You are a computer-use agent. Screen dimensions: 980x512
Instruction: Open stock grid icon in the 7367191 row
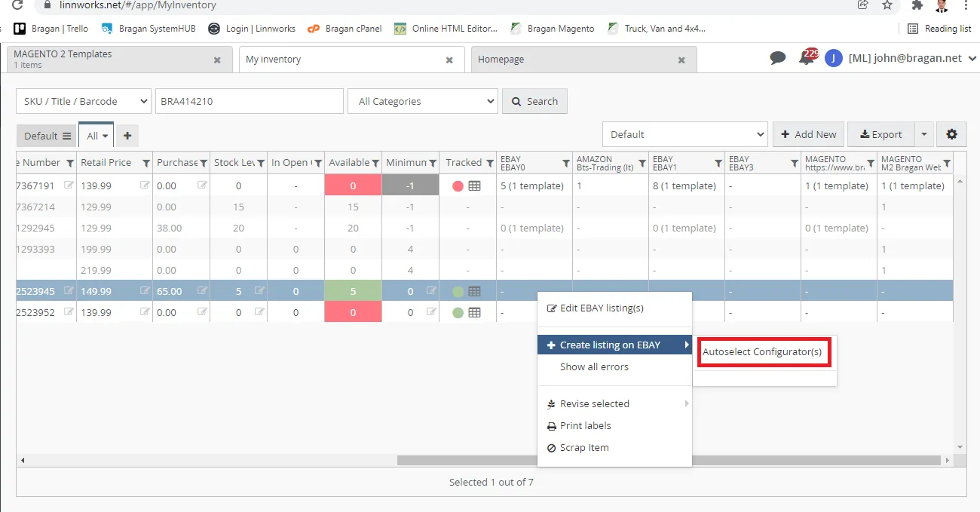coord(474,185)
